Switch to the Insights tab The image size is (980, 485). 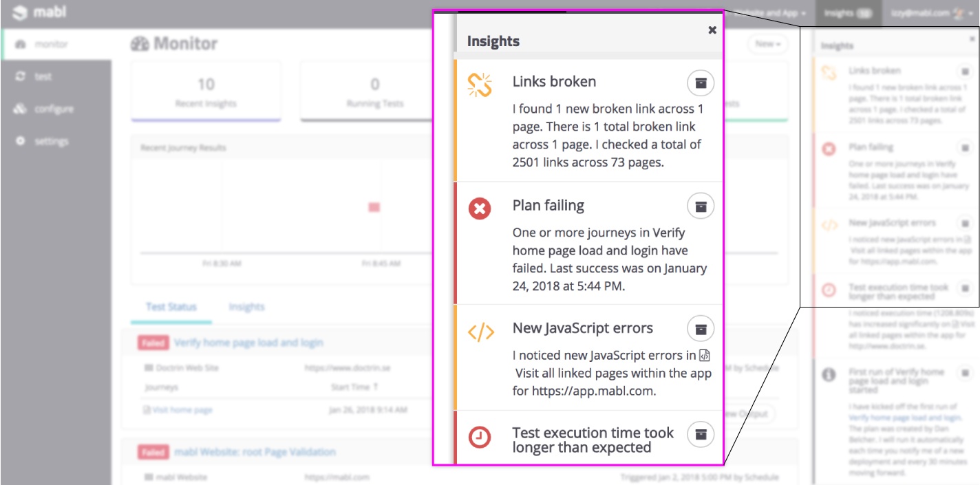pos(246,307)
